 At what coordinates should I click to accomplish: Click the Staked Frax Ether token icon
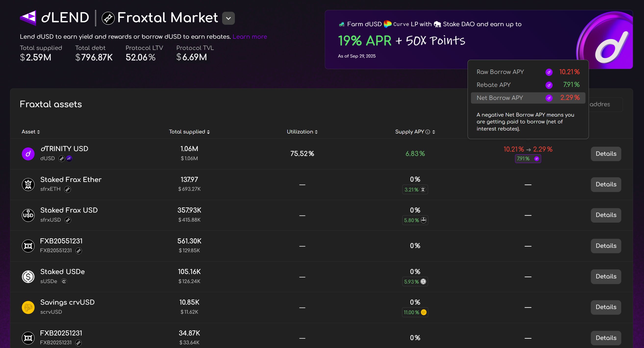coord(28,184)
